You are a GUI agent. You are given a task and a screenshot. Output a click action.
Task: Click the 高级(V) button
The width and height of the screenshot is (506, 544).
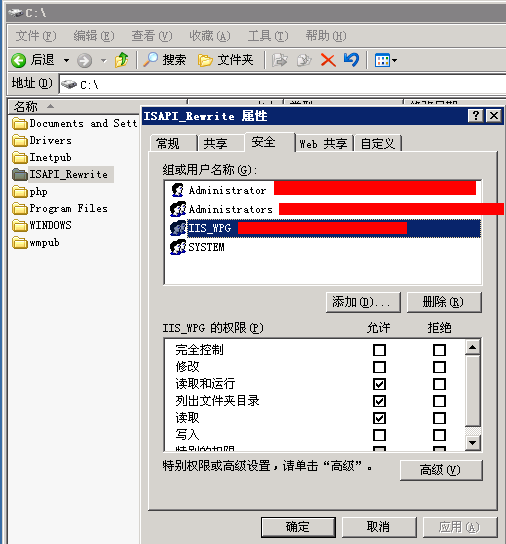click(x=441, y=470)
